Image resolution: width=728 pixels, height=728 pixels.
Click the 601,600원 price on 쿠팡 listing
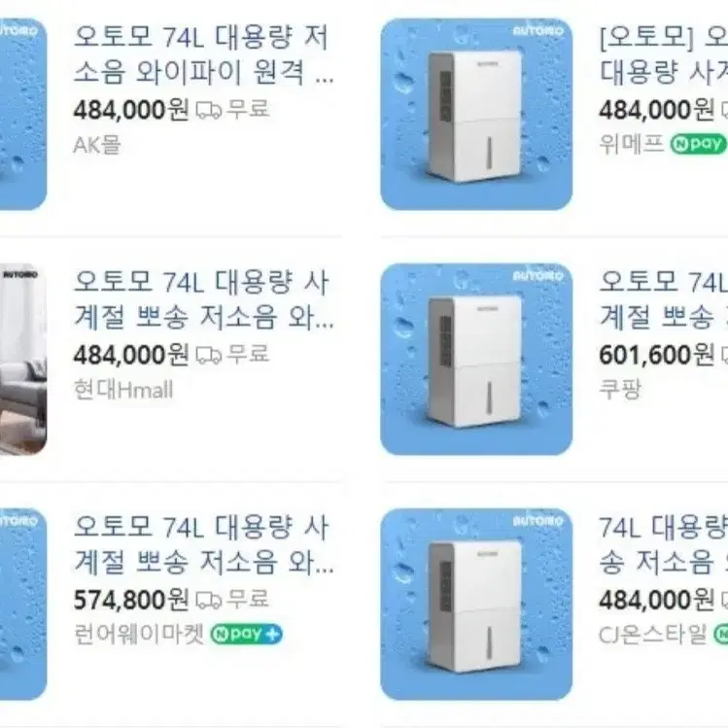(x=656, y=355)
